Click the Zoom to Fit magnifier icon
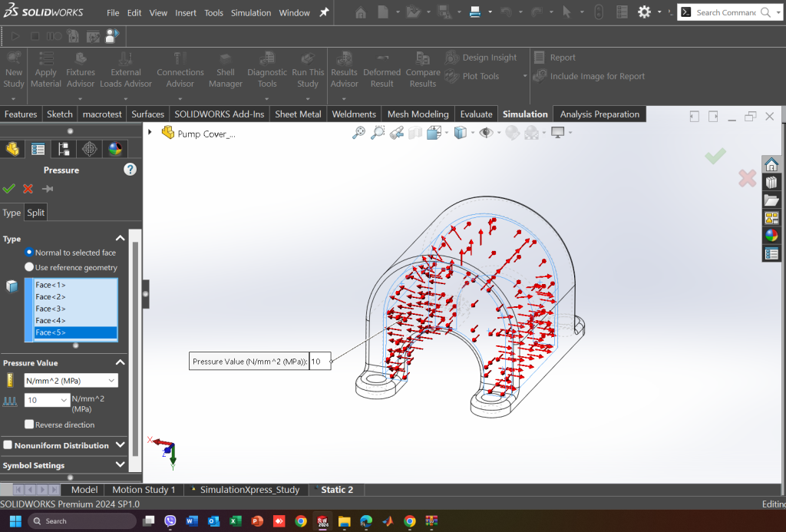786x532 pixels. click(358, 133)
